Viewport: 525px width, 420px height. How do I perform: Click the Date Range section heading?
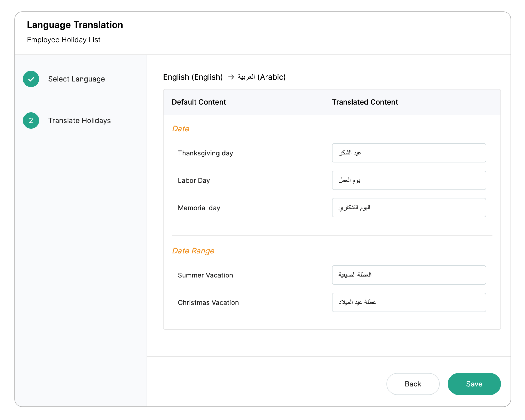click(x=193, y=251)
